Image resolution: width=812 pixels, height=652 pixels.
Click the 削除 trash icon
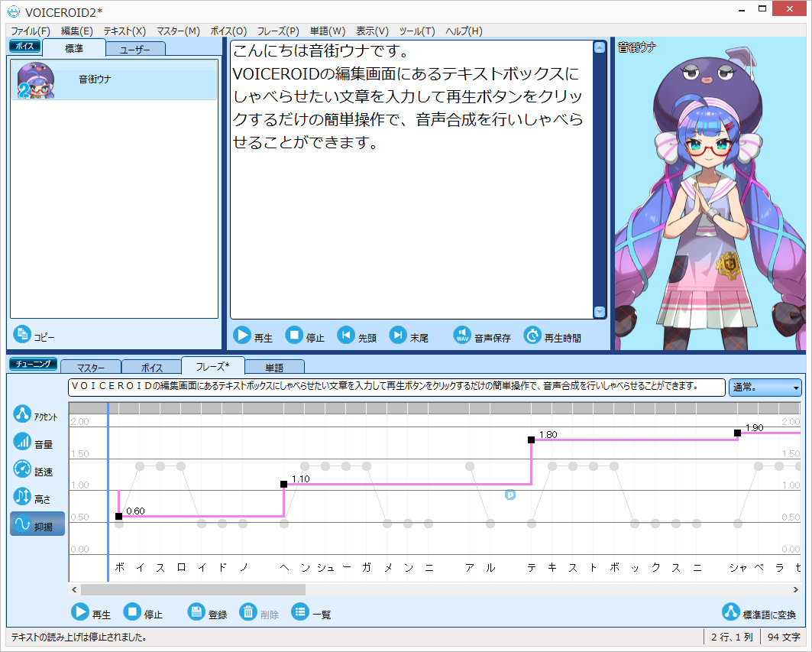[x=248, y=612]
